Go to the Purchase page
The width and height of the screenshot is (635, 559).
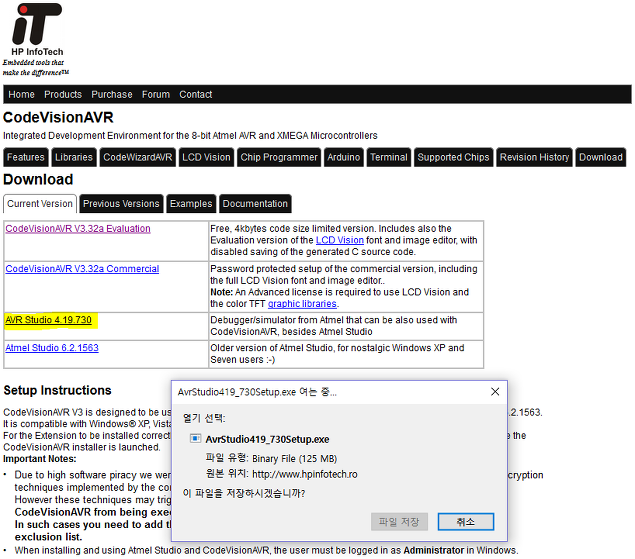(112, 94)
